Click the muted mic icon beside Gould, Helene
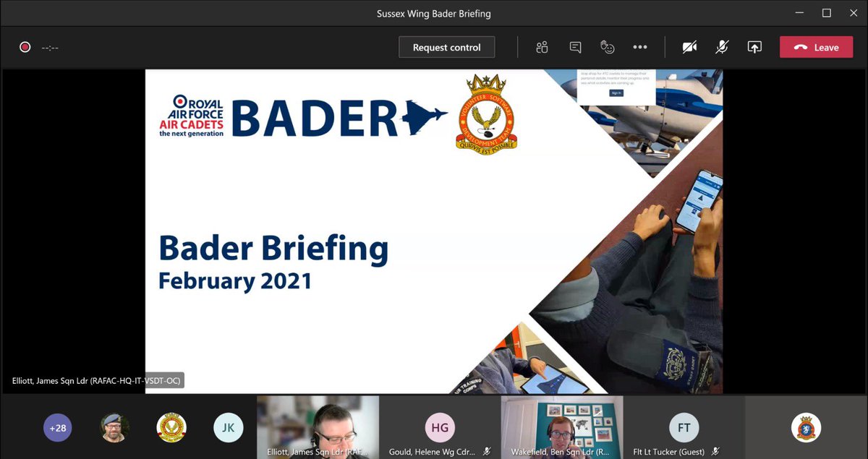The width and height of the screenshot is (868, 459). pyautogui.click(x=487, y=450)
